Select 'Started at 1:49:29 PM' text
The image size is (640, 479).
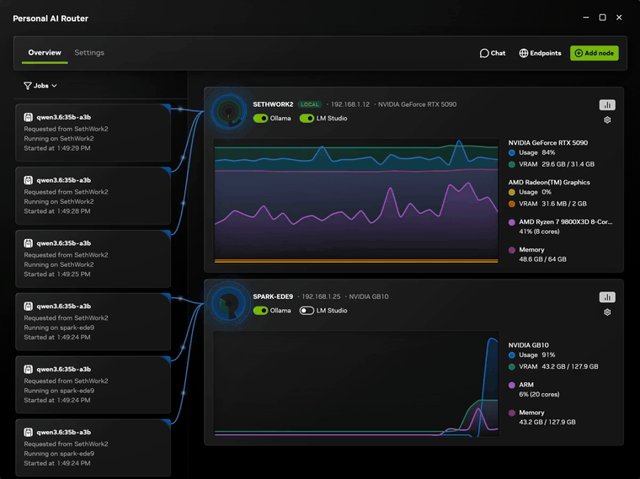point(57,148)
